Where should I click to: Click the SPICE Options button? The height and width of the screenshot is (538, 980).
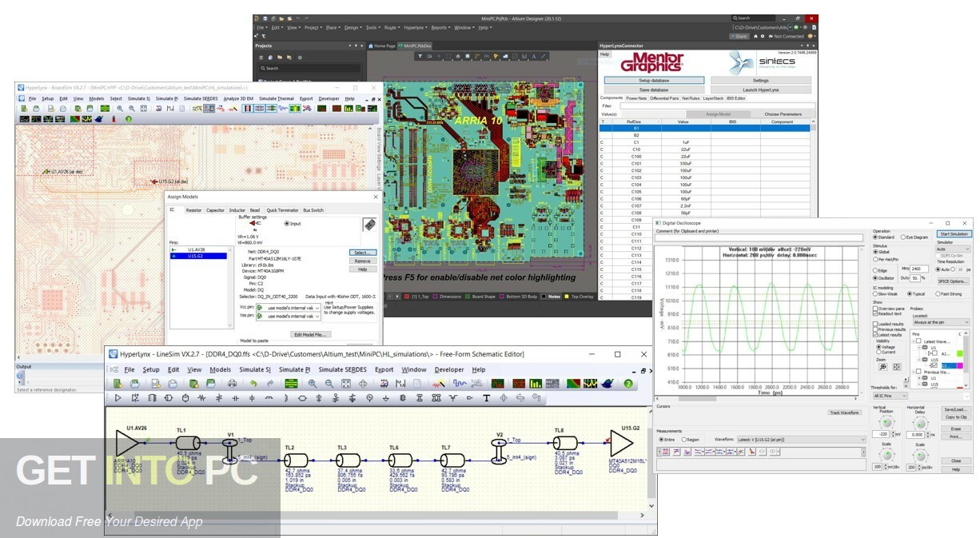[x=954, y=281]
